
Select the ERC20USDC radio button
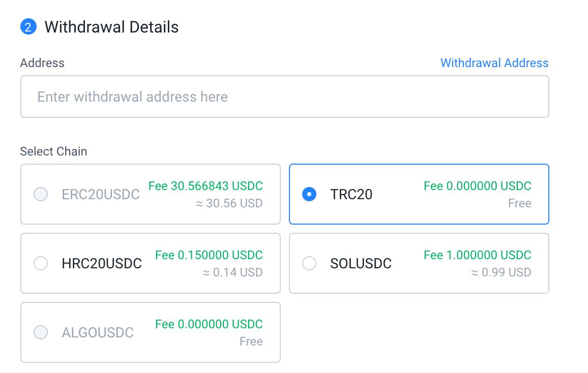41,194
